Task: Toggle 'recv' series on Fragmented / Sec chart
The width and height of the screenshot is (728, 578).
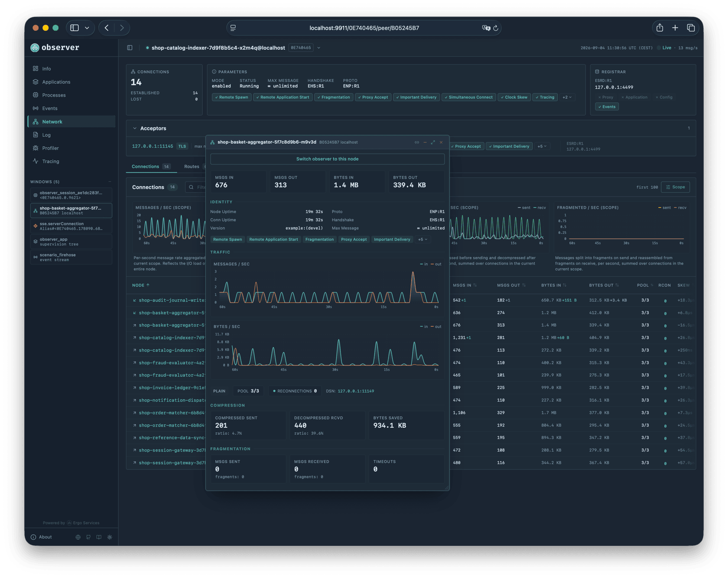Action: (680, 208)
